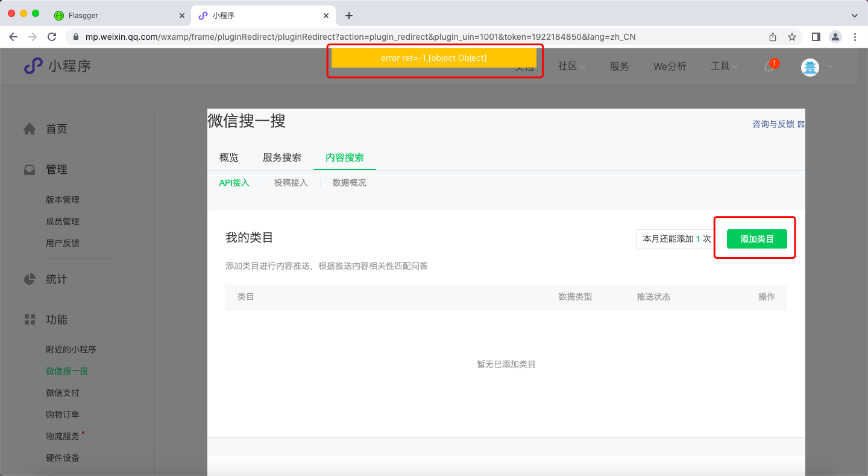Click the share icon in the address bar
Image resolution: width=868 pixels, height=476 pixels.
point(773,37)
